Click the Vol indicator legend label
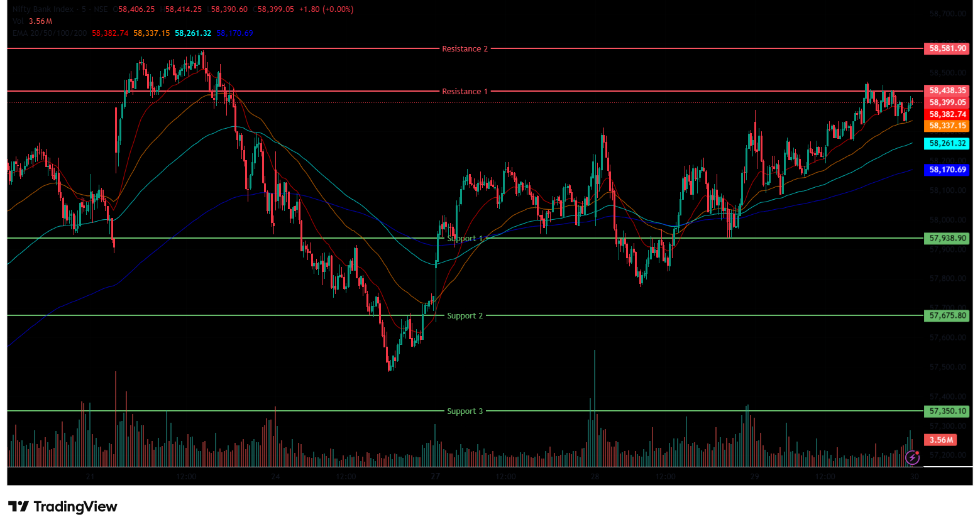The image size is (980, 527). pos(18,21)
